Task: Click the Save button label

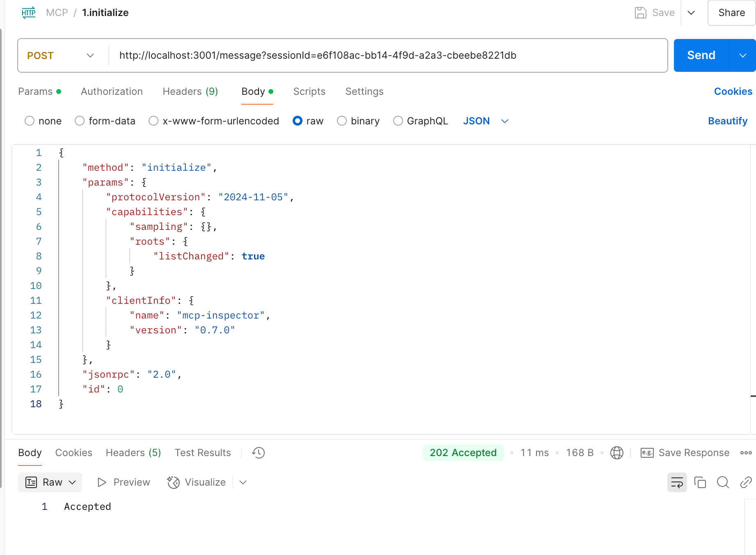Action: pos(663,13)
